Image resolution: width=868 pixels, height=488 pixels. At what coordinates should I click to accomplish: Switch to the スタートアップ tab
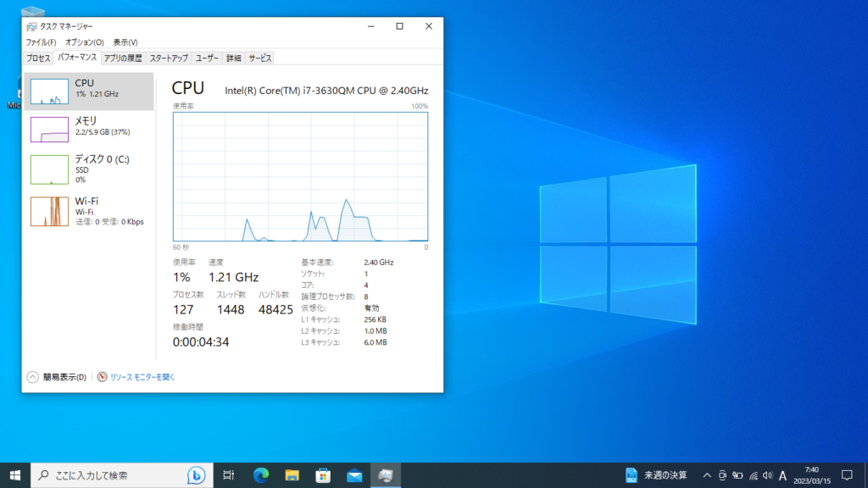pyautogui.click(x=169, y=58)
